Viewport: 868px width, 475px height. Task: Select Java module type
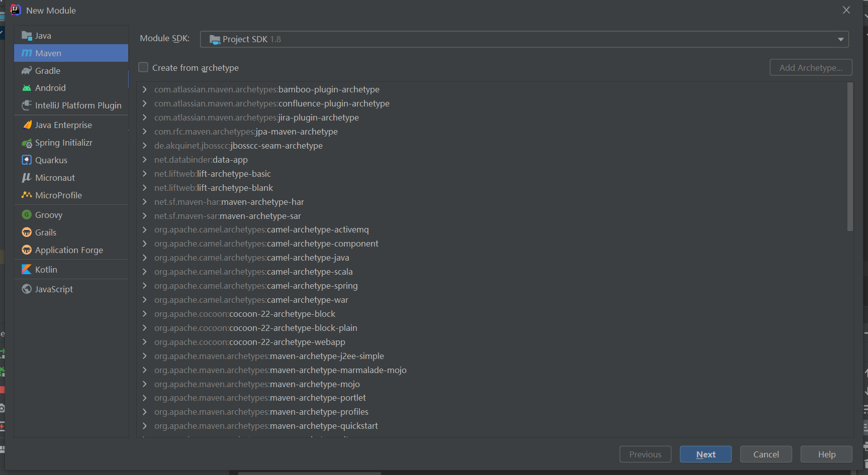click(71, 36)
